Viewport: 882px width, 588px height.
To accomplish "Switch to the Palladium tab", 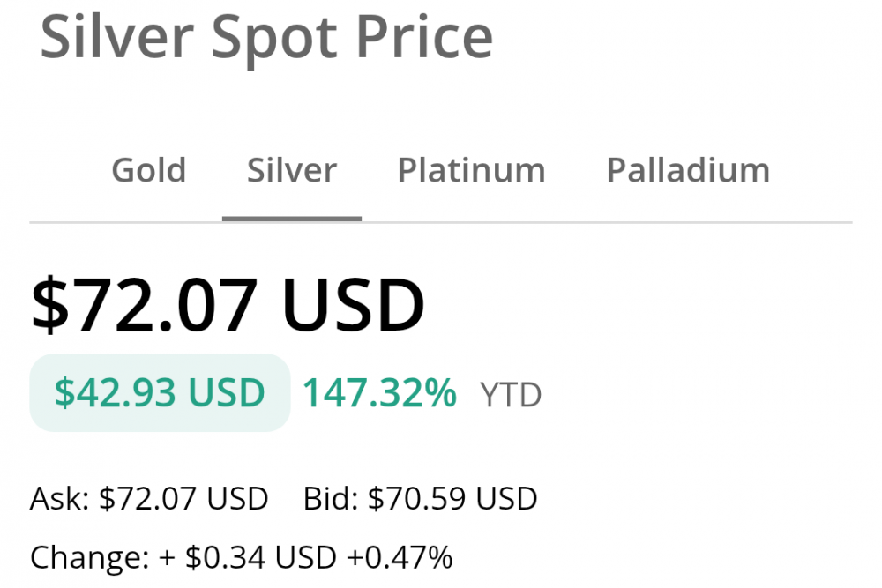I will [x=688, y=170].
